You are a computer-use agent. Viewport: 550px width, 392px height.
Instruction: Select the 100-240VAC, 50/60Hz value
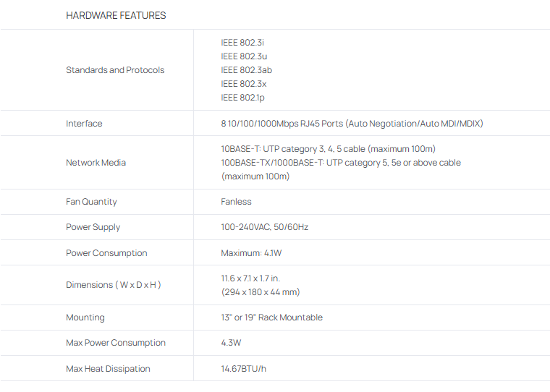click(x=264, y=227)
